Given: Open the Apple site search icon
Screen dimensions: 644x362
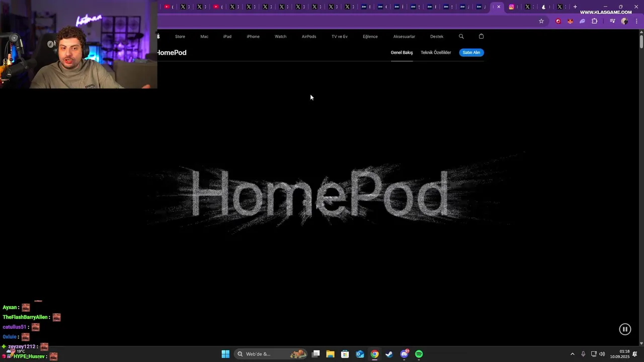Looking at the screenshot, I should point(461,36).
